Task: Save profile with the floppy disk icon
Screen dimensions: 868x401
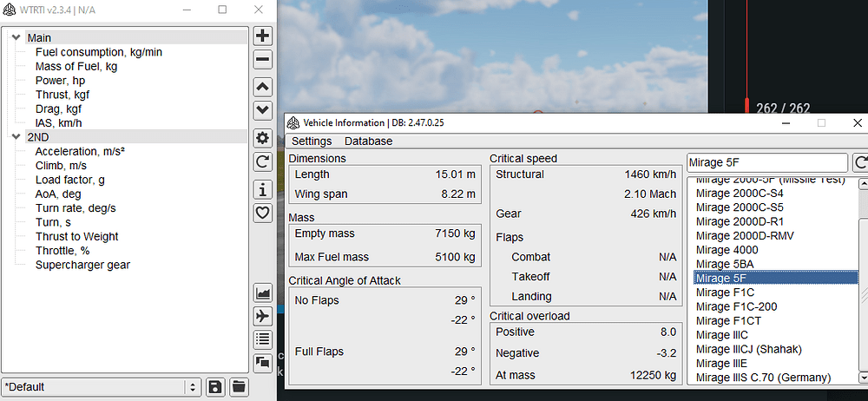Action: [x=214, y=386]
